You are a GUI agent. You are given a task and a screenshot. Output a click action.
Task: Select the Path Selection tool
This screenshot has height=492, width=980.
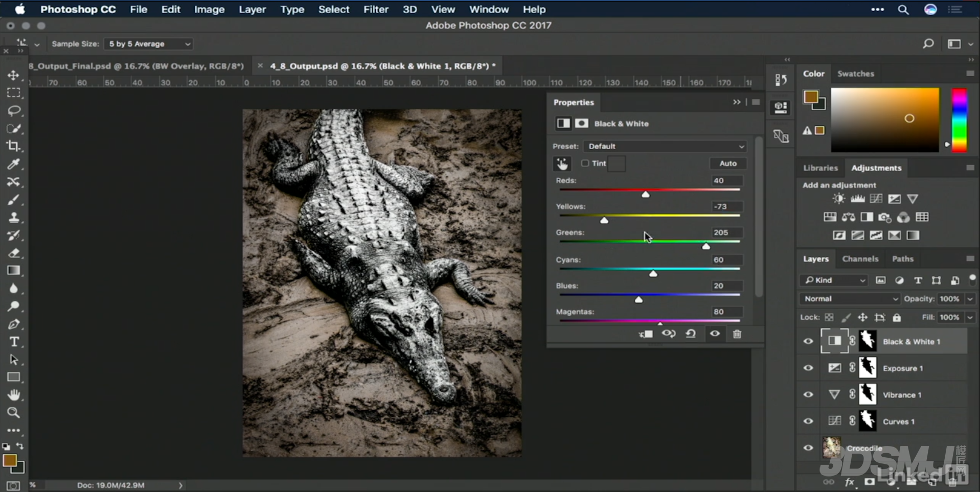(14, 360)
